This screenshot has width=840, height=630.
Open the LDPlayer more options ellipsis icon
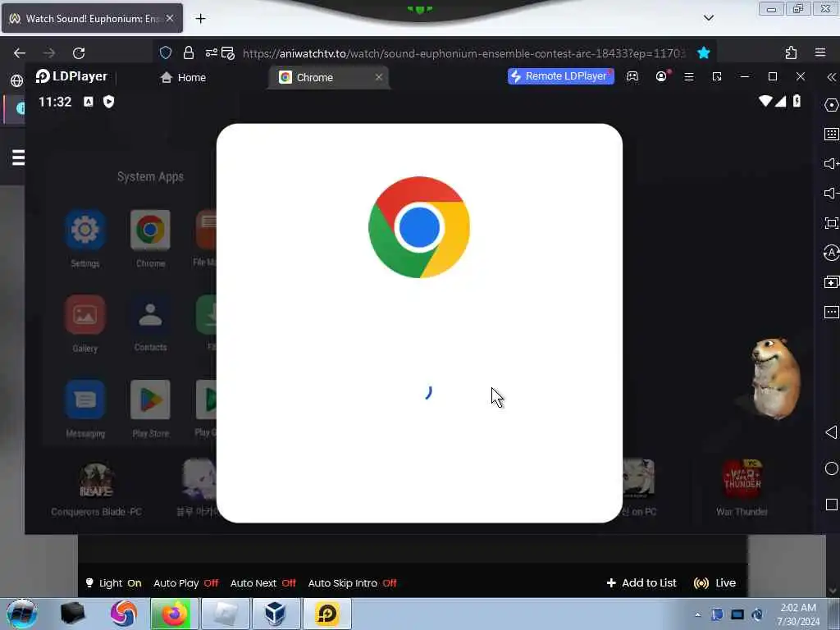[831, 312]
